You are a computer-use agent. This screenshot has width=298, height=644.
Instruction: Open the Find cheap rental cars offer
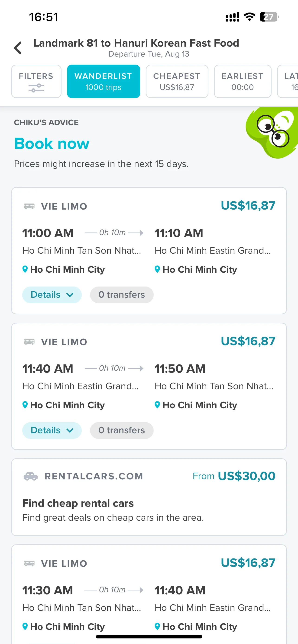tap(149, 497)
